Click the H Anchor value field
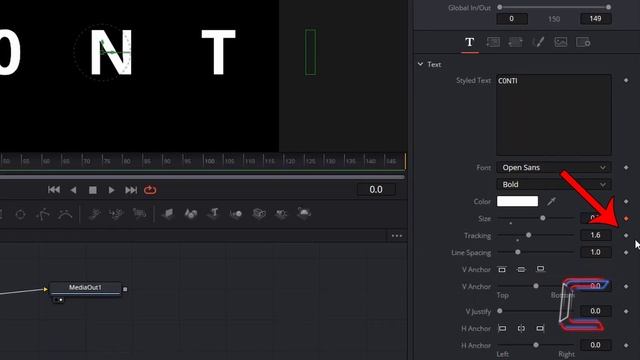This screenshot has height=360, width=640. click(x=596, y=345)
